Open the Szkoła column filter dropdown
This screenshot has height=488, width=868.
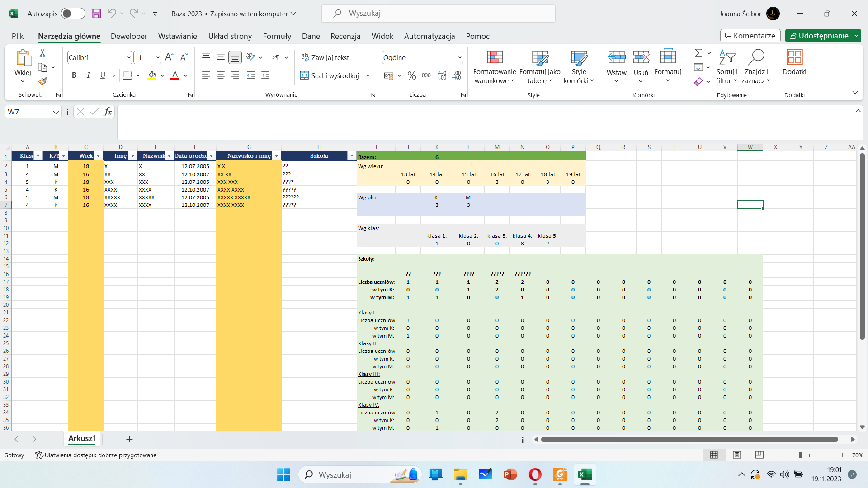coord(352,156)
